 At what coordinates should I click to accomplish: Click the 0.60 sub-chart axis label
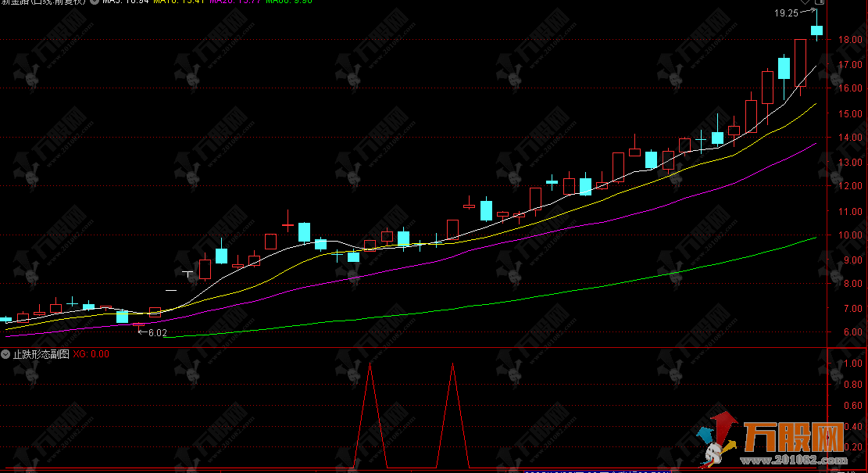[x=852, y=406]
